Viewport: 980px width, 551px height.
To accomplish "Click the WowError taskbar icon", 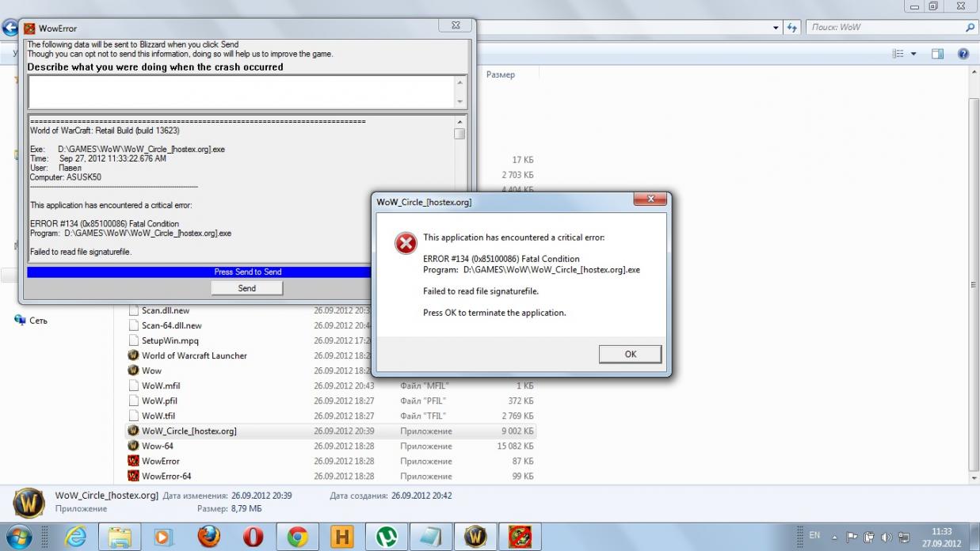I will point(520,537).
